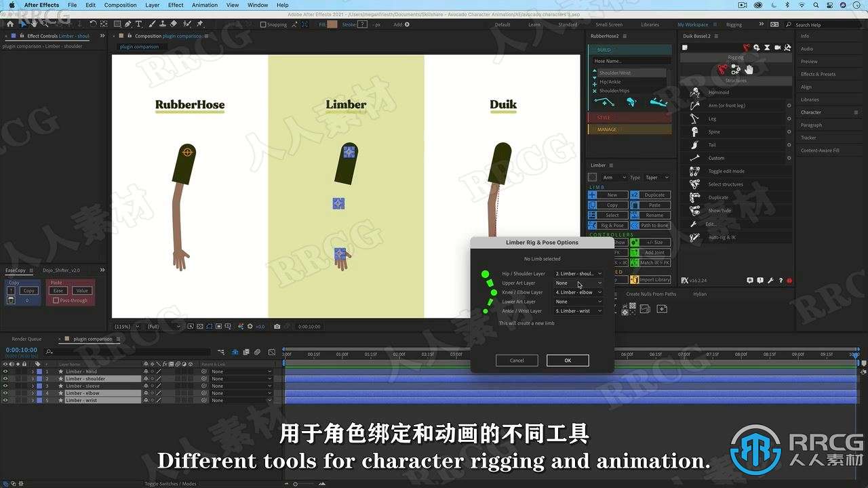Click the RubberHose Hose Name input field
Image resolution: width=868 pixels, height=488 pixels.
(631, 61)
